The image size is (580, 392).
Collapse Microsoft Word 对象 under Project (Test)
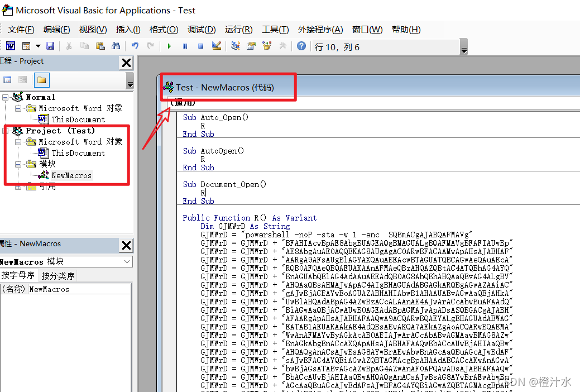click(18, 142)
